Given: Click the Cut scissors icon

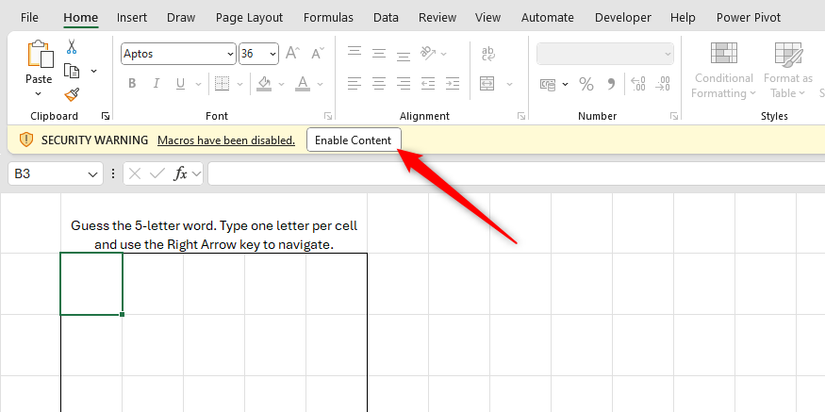Looking at the screenshot, I should click(72, 47).
